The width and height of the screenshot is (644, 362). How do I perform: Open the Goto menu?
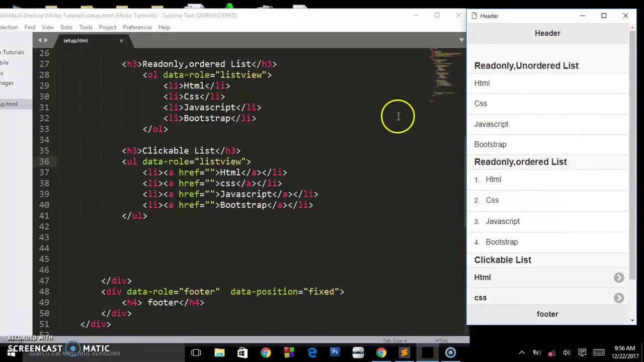tap(66, 27)
